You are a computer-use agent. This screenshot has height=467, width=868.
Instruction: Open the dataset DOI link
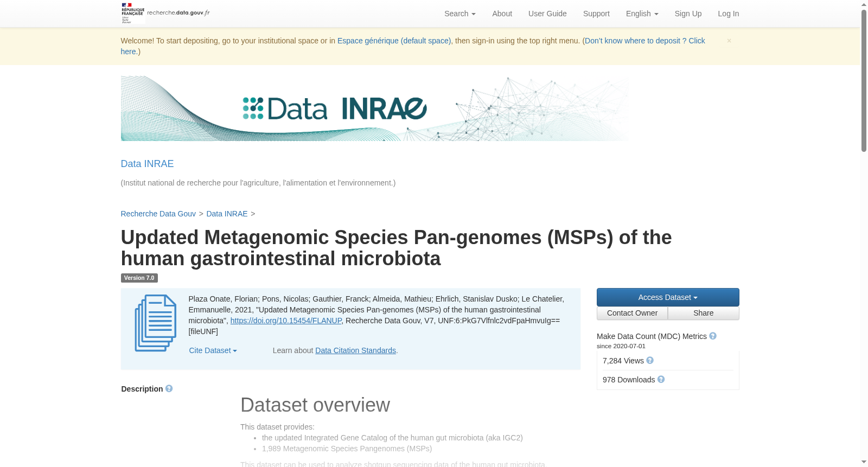coord(286,321)
